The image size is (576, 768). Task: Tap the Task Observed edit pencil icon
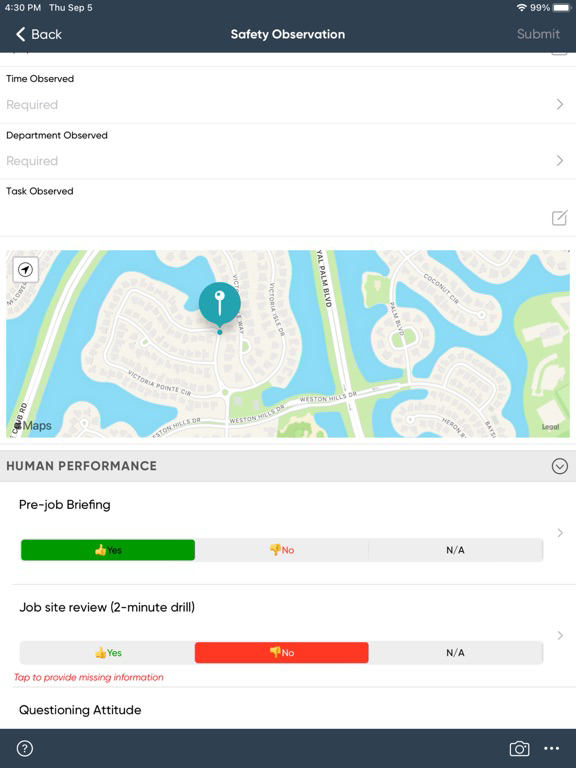(559, 218)
